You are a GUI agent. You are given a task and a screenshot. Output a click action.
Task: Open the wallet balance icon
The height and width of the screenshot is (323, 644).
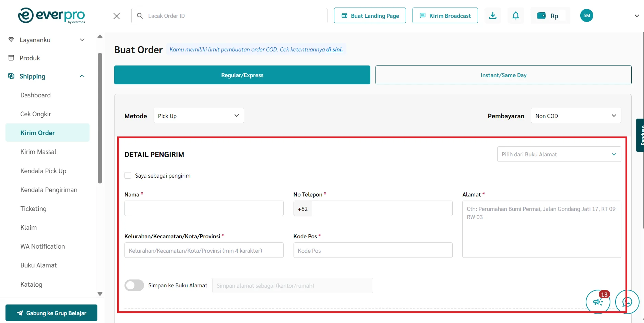pos(541,16)
